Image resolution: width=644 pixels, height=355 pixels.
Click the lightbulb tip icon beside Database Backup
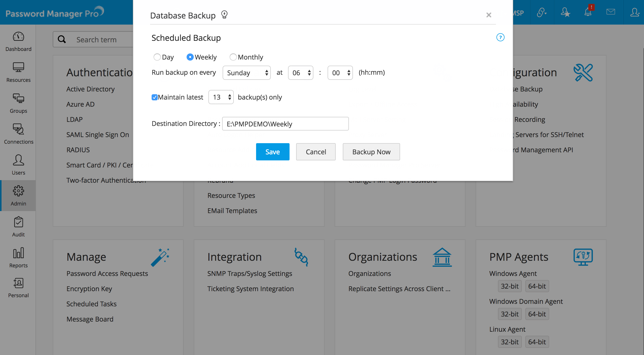pyautogui.click(x=224, y=15)
